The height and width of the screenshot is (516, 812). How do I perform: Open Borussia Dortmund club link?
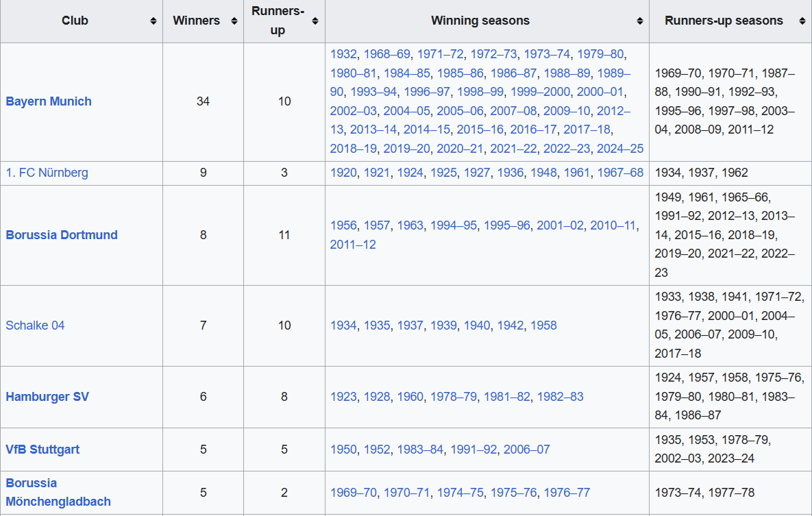(62, 234)
